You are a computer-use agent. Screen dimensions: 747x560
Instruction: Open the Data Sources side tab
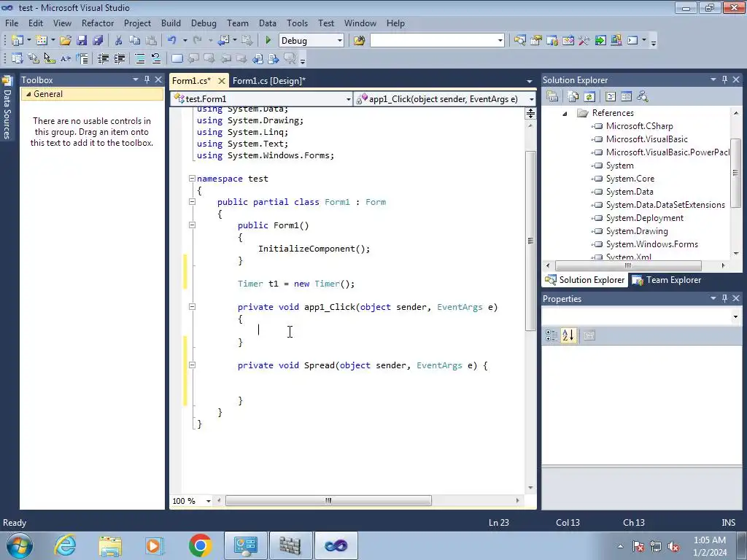pyautogui.click(x=7, y=108)
